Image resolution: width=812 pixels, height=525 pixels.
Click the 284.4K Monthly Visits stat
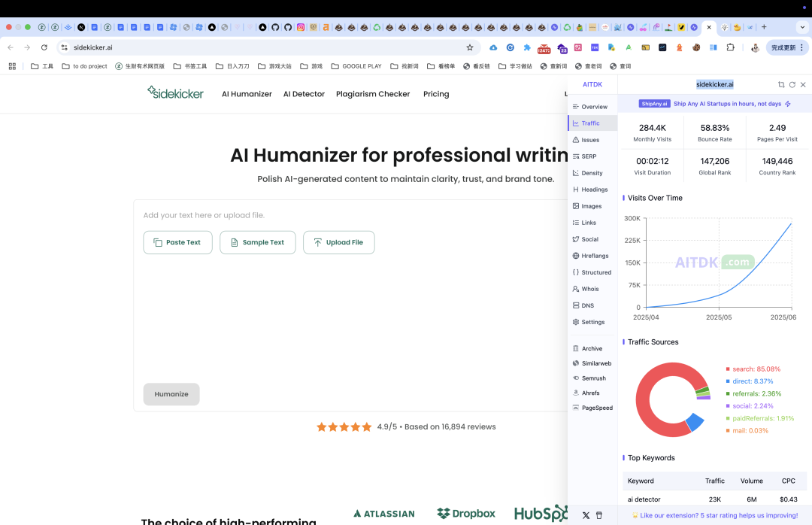pos(653,132)
